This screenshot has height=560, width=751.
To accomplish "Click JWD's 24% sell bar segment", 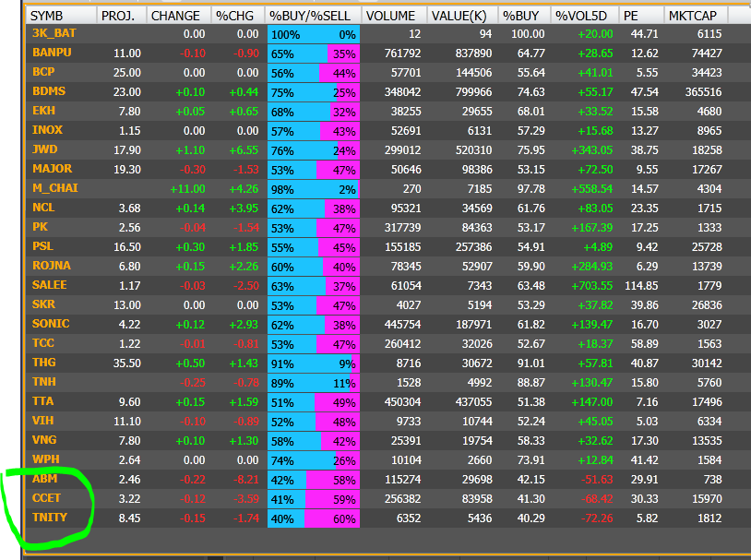I will pos(349,150).
